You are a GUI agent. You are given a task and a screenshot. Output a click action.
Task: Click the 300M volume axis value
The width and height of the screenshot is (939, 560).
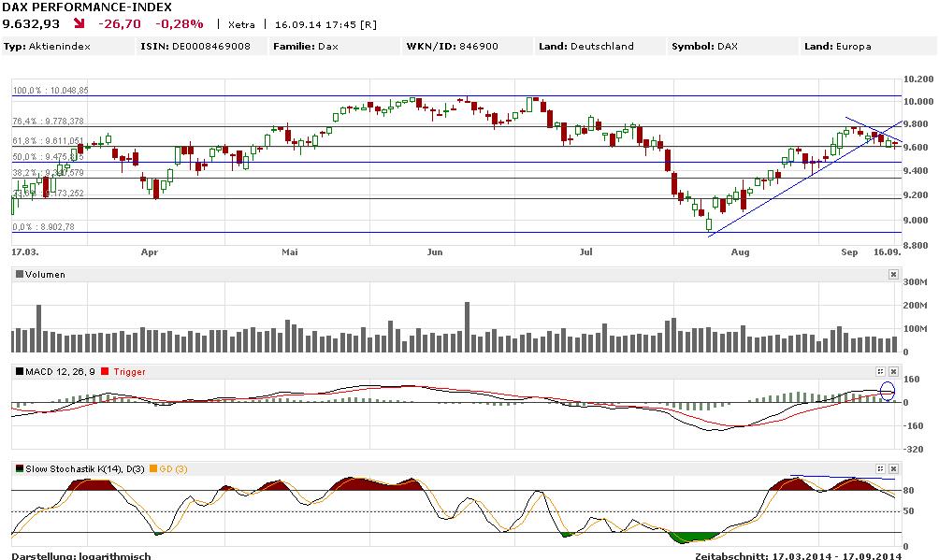(x=915, y=282)
